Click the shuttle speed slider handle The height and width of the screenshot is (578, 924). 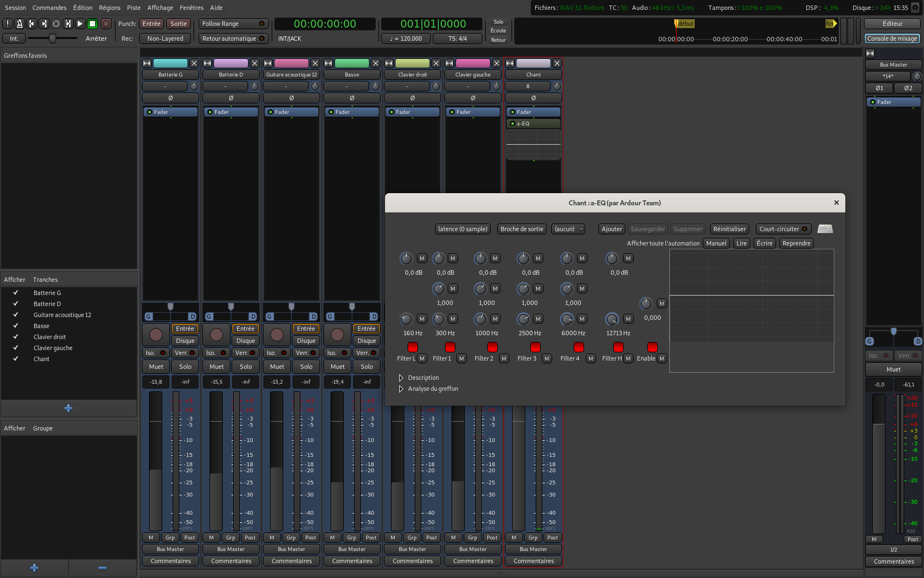point(52,38)
